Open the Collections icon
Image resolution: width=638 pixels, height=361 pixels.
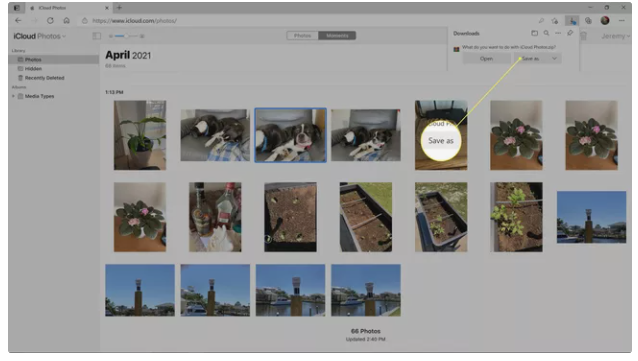tap(588, 21)
